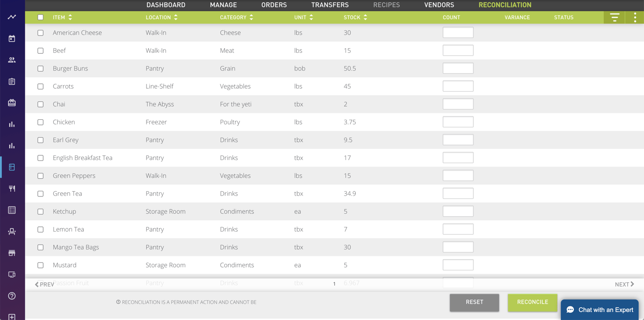Click the count field for Chicken

tap(458, 122)
